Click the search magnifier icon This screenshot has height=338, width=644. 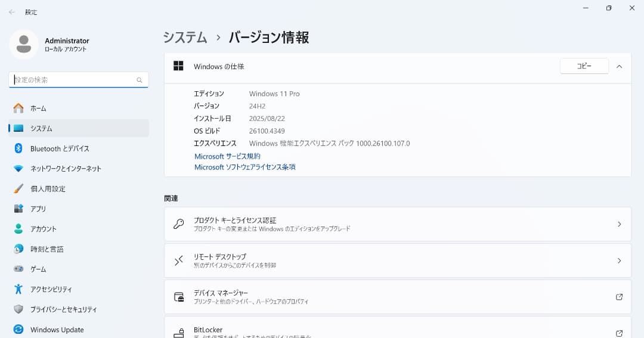pyautogui.click(x=139, y=80)
